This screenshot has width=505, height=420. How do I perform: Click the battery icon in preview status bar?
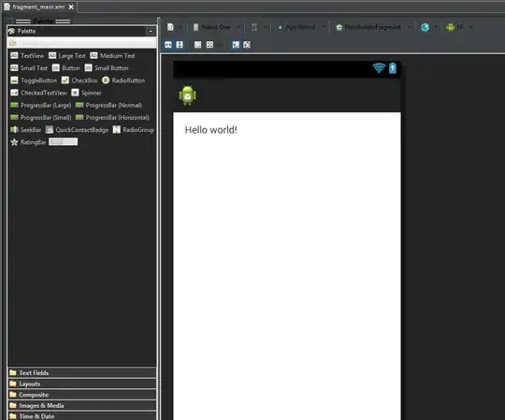coord(393,68)
